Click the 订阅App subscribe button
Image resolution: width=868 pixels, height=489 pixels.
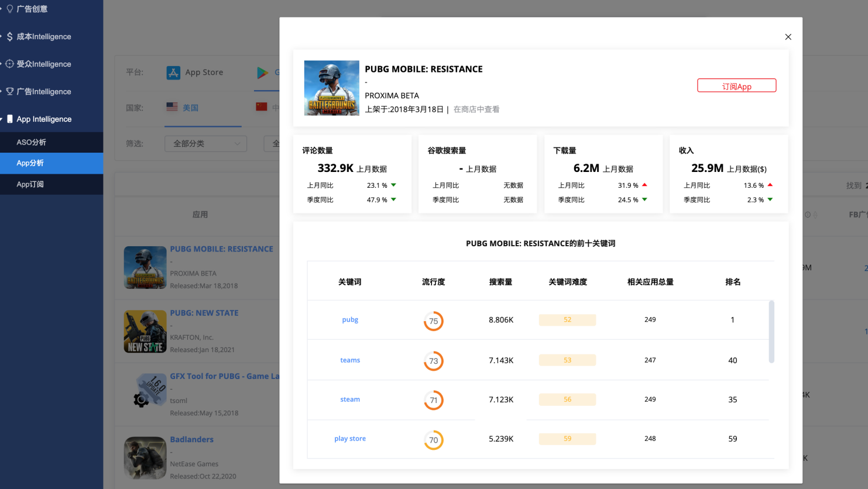pyautogui.click(x=736, y=85)
